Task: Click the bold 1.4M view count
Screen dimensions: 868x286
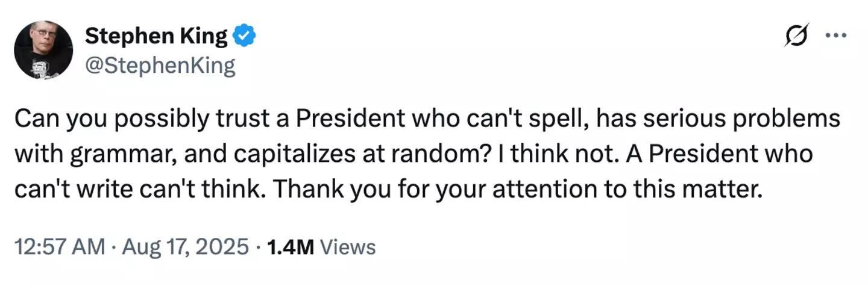Action: point(289,247)
